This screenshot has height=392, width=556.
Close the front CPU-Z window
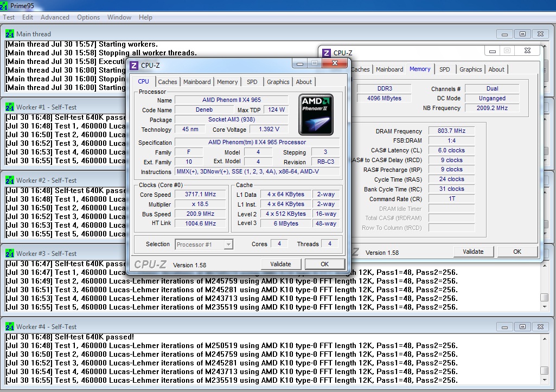point(335,63)
